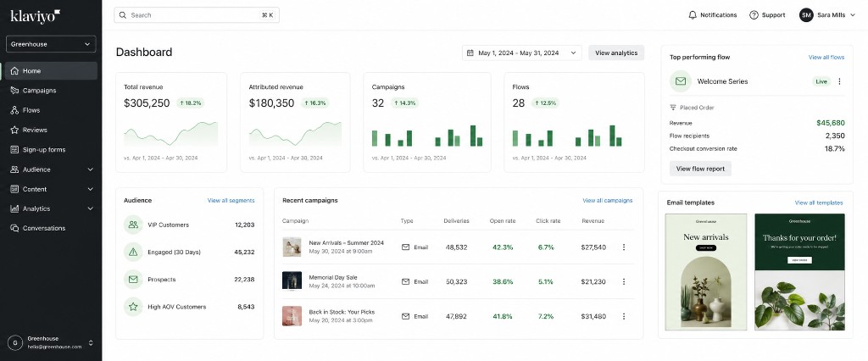The image size is (868, 361).
Task: Open New Arrivals campaign three-dot menu
Action: point(624,247)
